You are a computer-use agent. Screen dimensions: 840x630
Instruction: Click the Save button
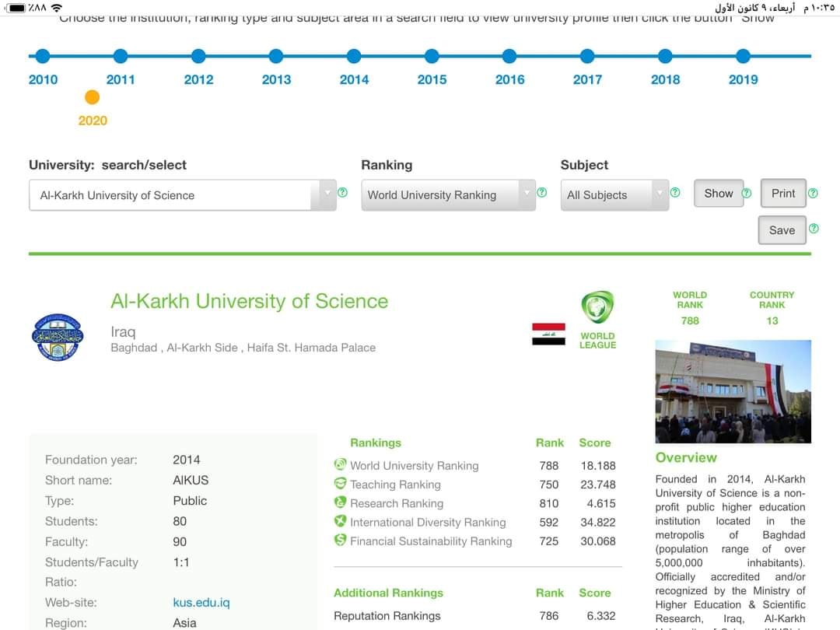[782, 230]
